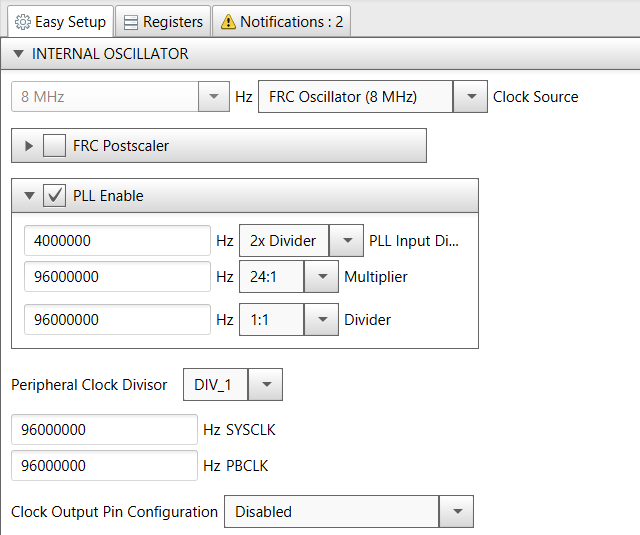Collapse the PLL Enable section

tap(29, 196)
